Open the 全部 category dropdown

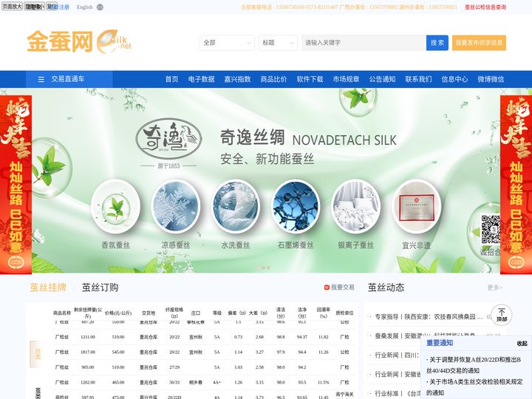pyautogui.click(x=227, y=43)
